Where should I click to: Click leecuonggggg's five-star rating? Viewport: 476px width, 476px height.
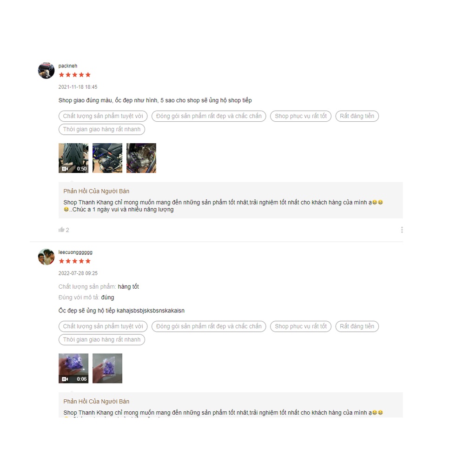75,261
